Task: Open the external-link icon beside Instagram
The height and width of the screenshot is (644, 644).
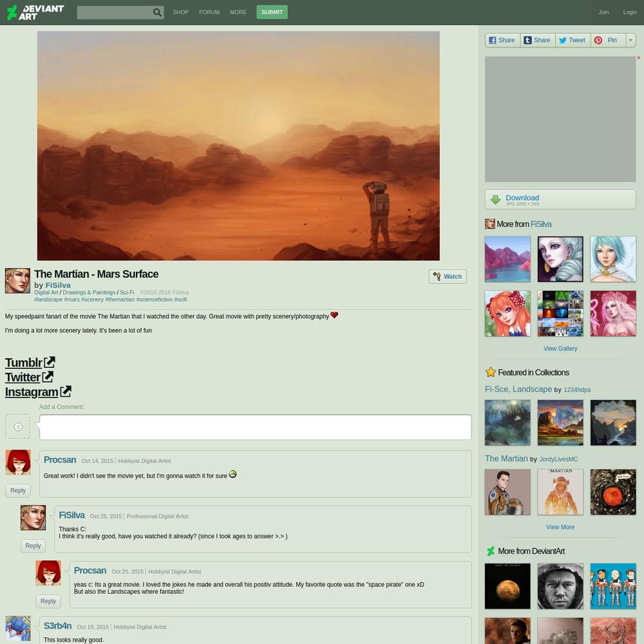Action: [x=66, y=392]
